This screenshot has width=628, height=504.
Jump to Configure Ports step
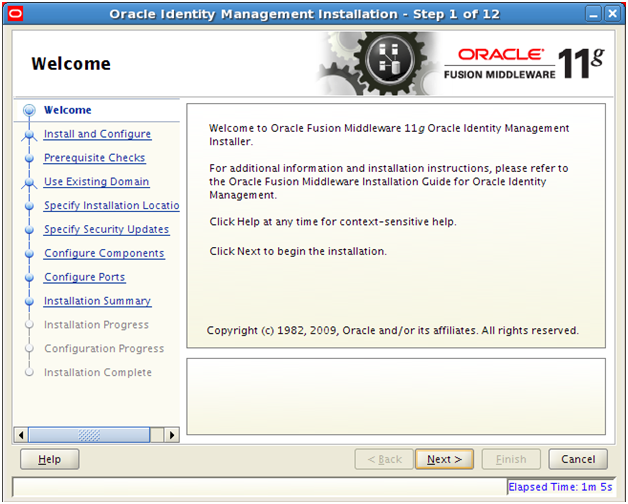pos(85,277)
